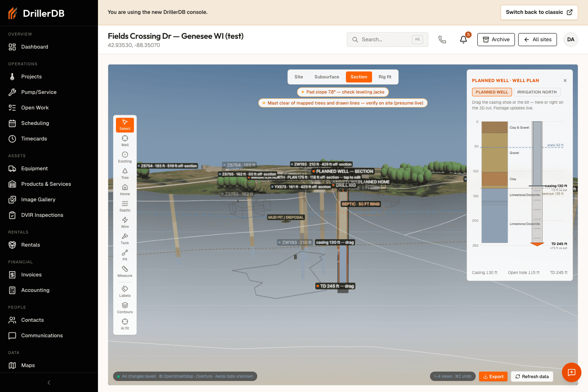Open Products & Services
Viewport: 588px width, 392px height.
pyautogui.click(x=49, y=184)
